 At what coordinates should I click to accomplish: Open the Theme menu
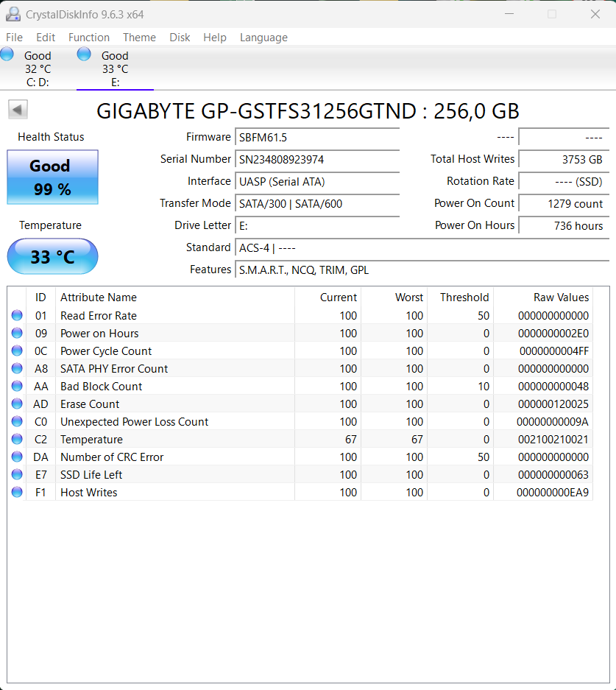[139, 37]
